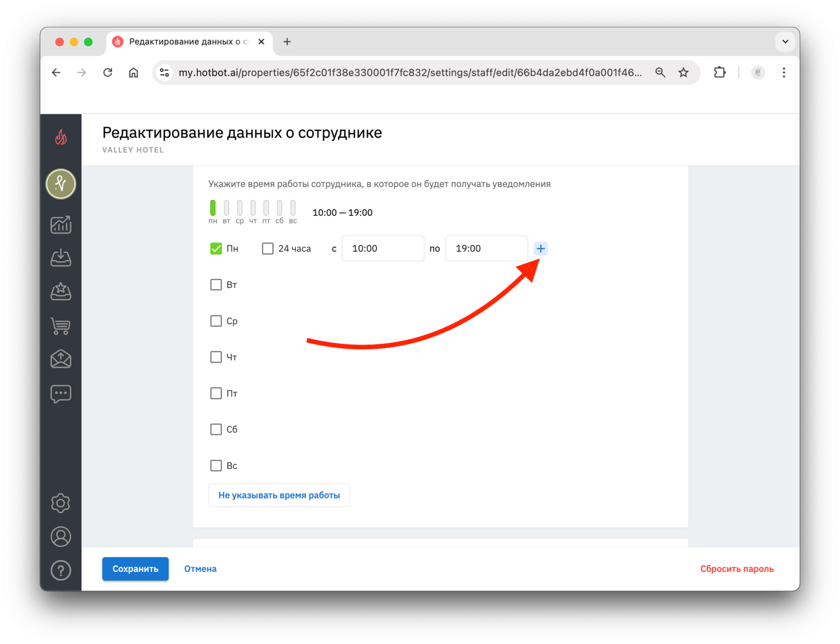Expand the tab search dropdown chevron
Viewport: 840px width, 644px height.
tap(785, 42)
